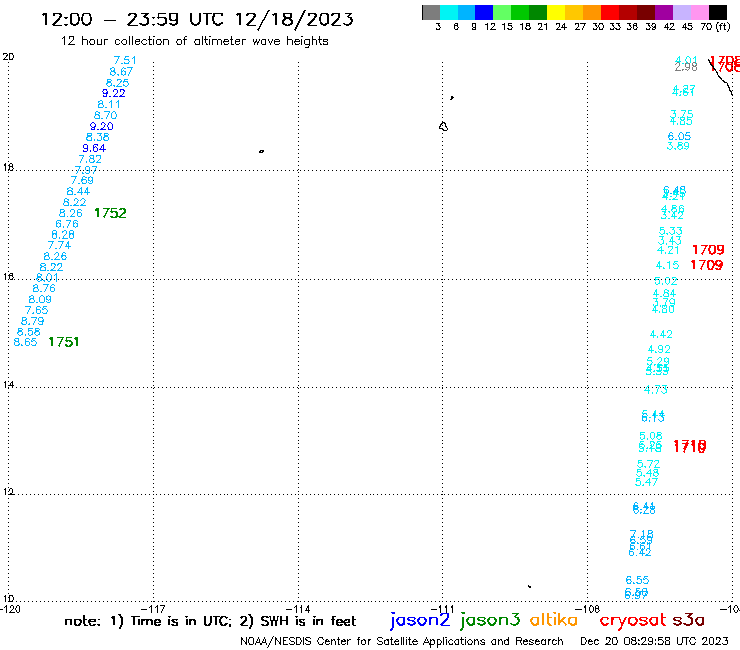This screenshot has width=740, height=650.
Task: Click the '24' legend scale label
Action: (x=561, y=27)
